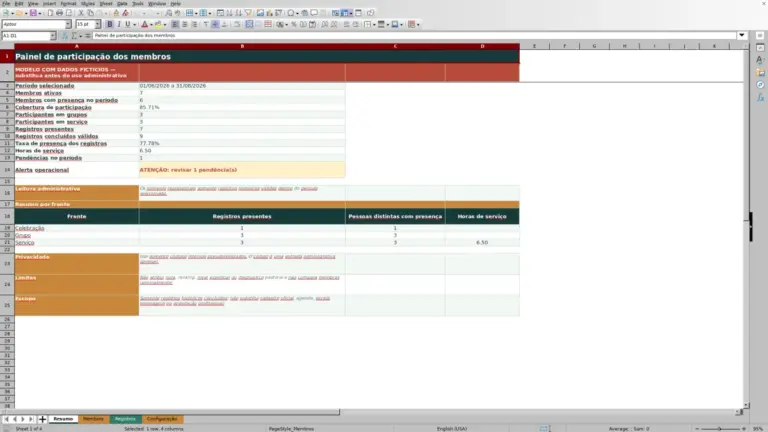Open the Borders dropdown arrow
The image size is (768, 432).
pyautogui.click(x=374, y=24)
